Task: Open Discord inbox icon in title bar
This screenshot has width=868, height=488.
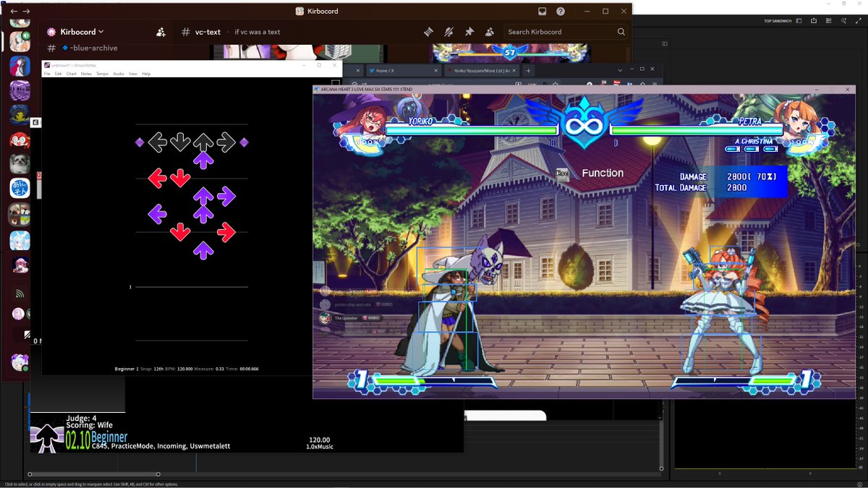Action: (x=542, y=12)
